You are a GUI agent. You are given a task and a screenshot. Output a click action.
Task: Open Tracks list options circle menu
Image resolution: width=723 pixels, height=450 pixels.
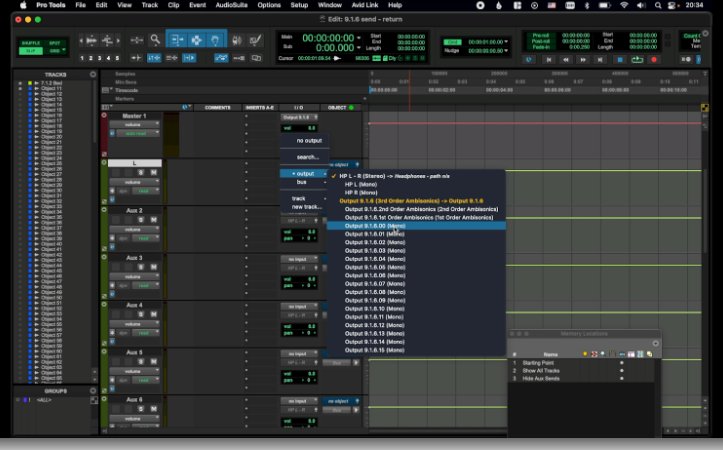(93, 74)
